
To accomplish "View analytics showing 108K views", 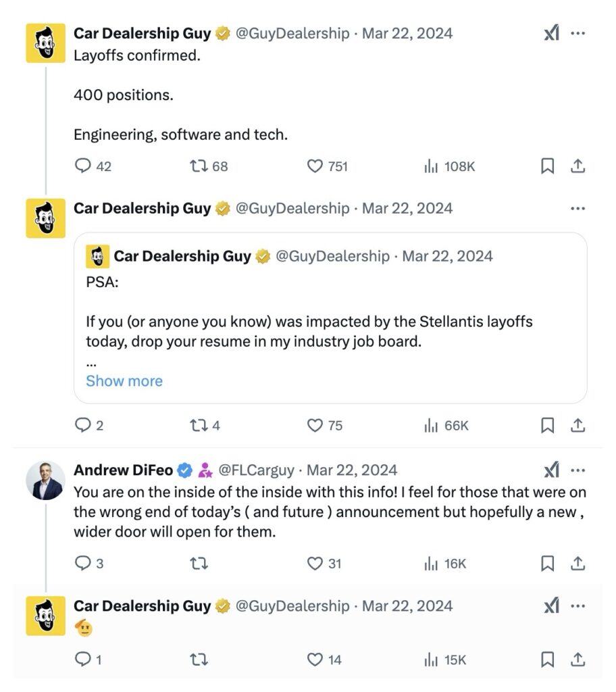I will [x=449, y=166].
